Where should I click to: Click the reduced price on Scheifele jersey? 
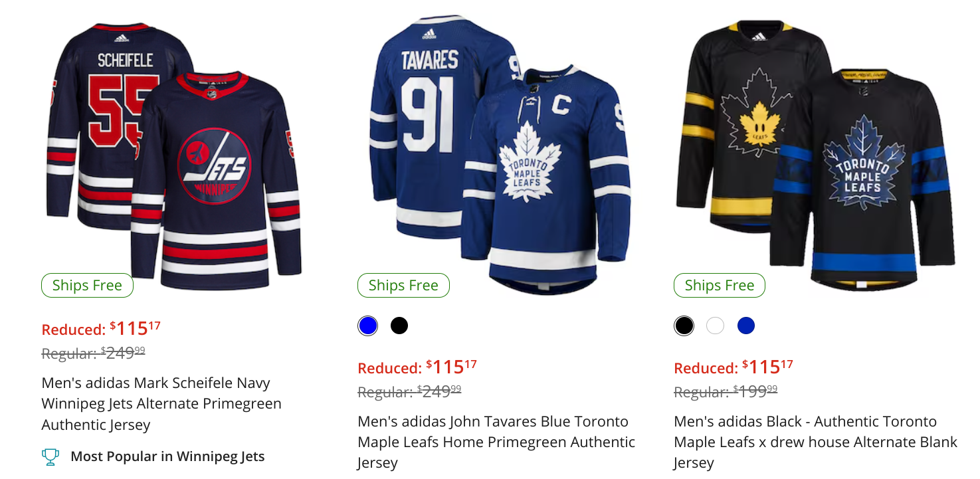tap(101, 329)
